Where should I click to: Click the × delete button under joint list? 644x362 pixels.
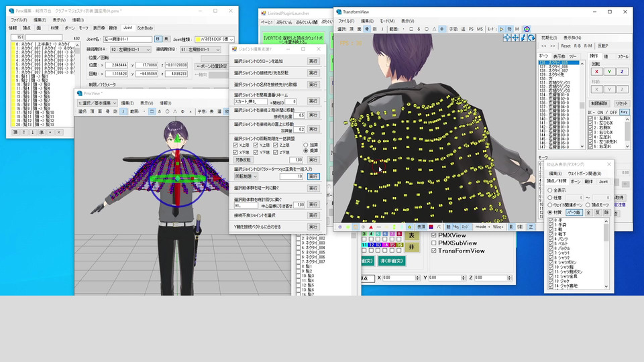pyautogui.click(x=59, y=132)
